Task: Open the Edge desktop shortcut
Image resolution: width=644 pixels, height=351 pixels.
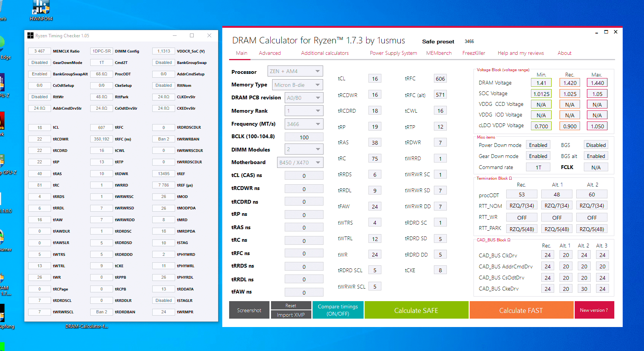Action: (4, 49)
